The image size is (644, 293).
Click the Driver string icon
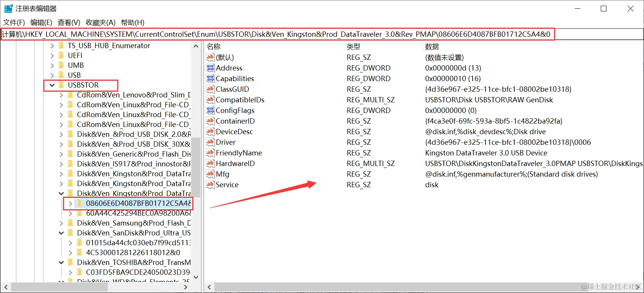(x=210, y=142)
